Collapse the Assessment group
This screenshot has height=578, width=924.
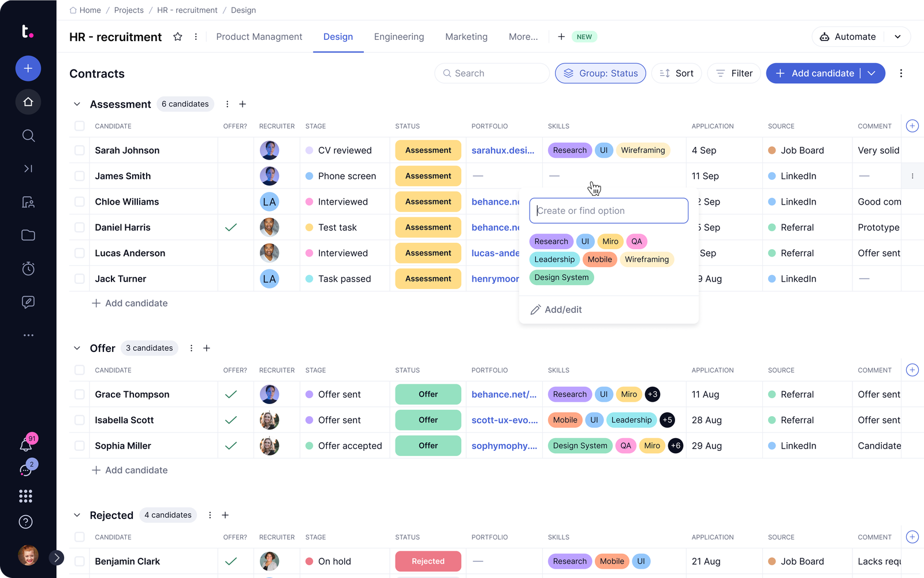click(77, 104)
